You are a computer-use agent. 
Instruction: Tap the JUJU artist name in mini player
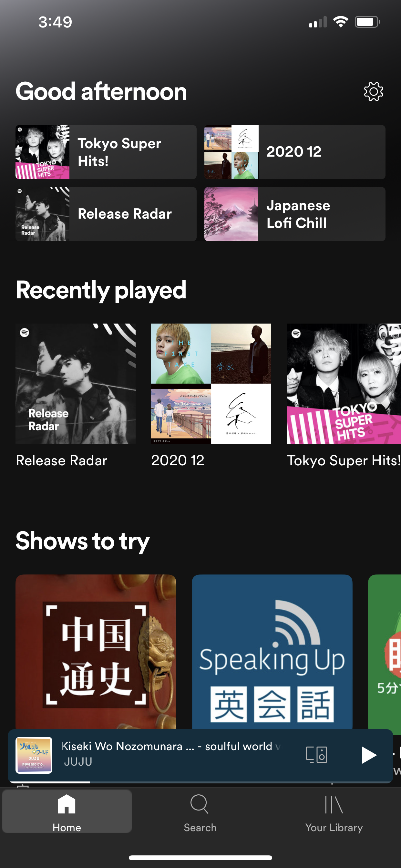pos(78,761)
